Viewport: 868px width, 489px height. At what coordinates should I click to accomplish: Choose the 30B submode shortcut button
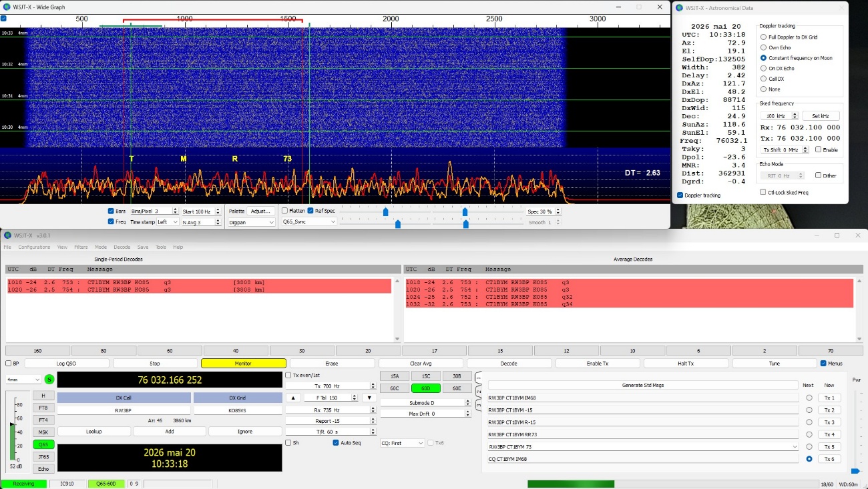coord(456,376)
